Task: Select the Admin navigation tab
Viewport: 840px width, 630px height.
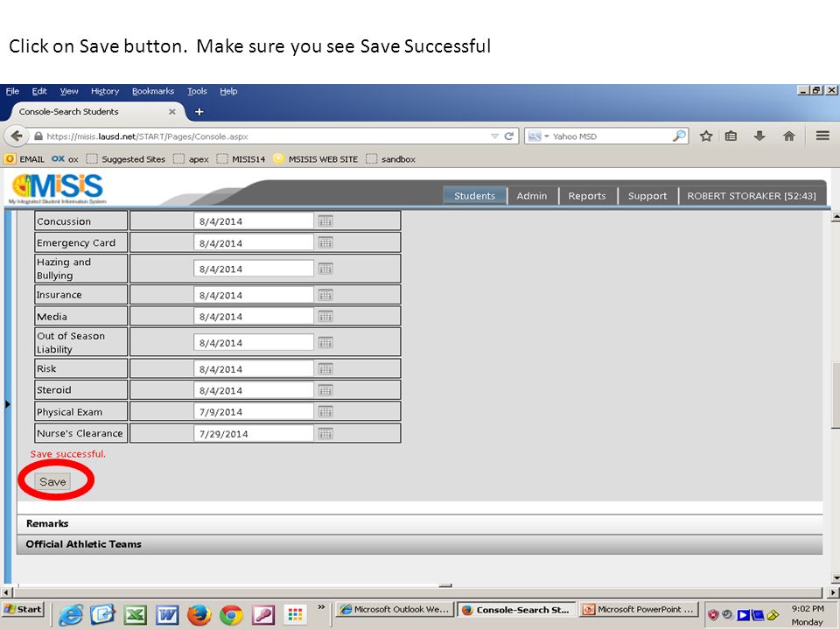Action: pos(532,196)
